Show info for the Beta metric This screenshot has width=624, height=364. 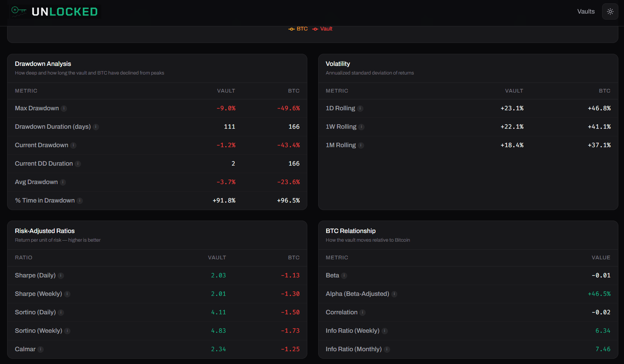point(344,276)
